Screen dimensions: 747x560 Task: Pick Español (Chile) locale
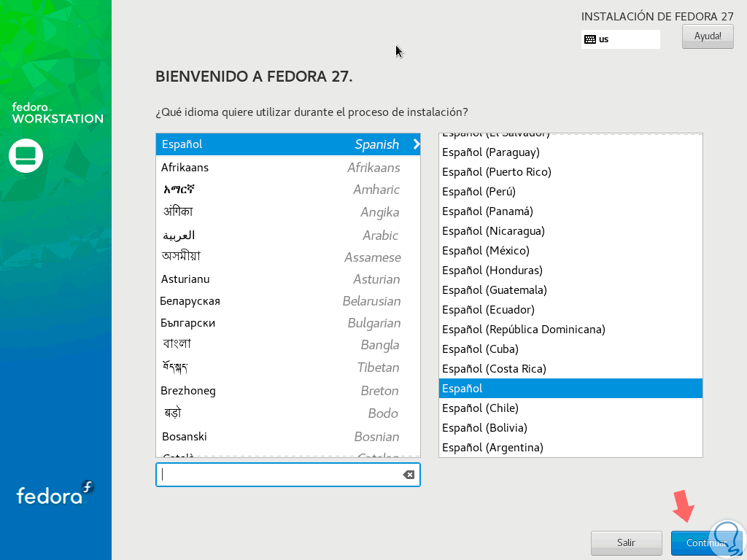coord(570,408)
